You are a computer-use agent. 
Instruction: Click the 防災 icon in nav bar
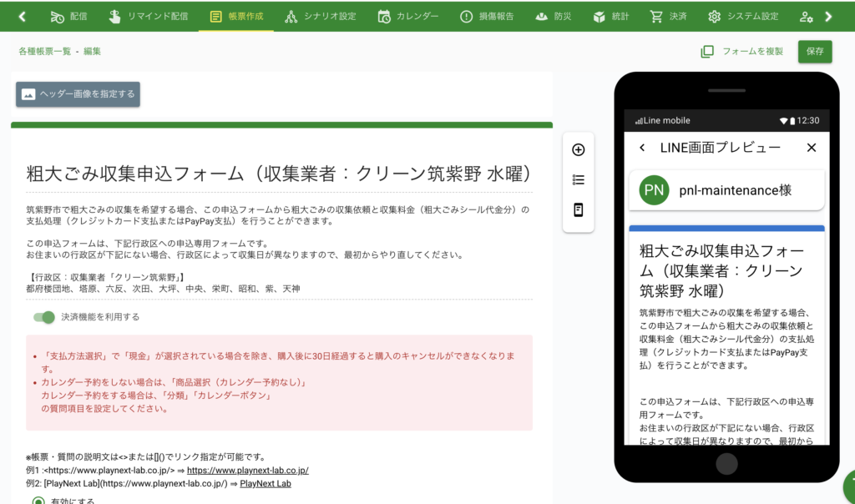click(541, 17)
